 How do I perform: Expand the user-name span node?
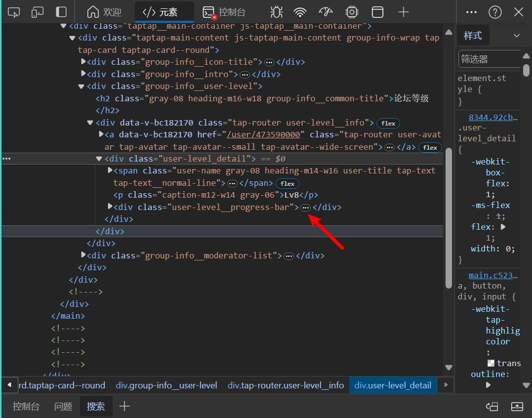coord(110,170)
